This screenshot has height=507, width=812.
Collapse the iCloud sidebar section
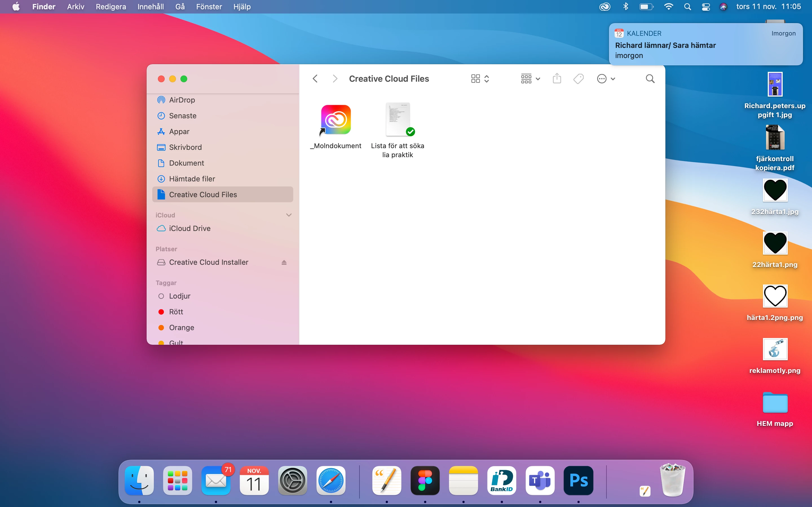tap(288, 215)
